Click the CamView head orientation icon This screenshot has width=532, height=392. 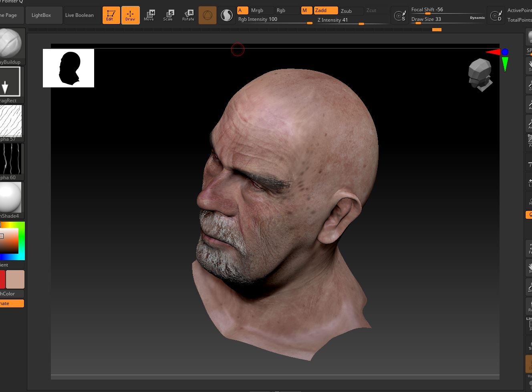(x=480, y=75)
